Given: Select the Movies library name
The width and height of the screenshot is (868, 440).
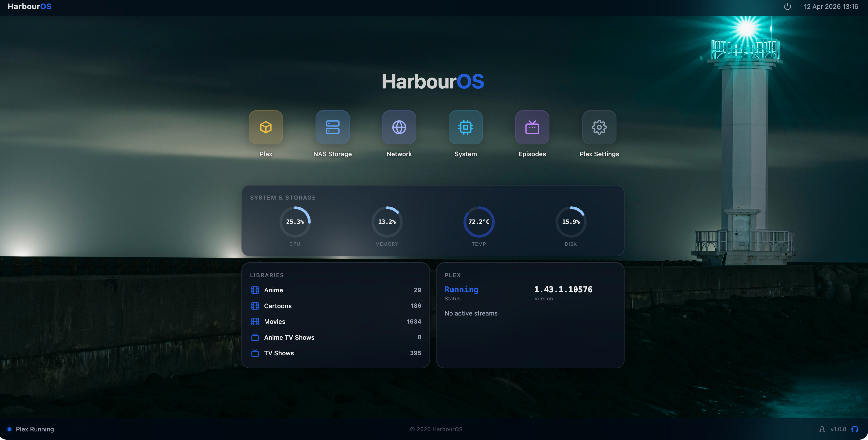Looking at the screenshot, I should pos(275,321).
